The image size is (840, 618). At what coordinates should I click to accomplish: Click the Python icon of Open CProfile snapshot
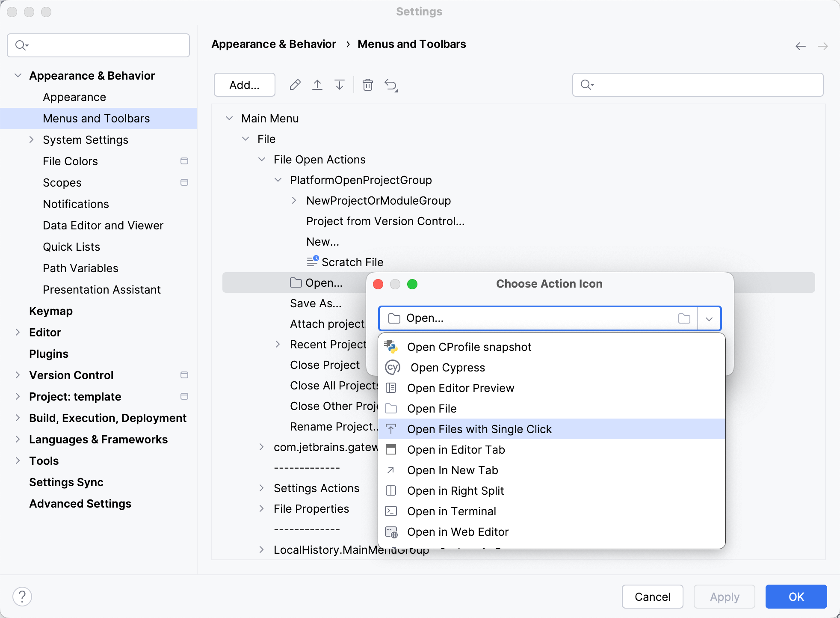[x=391, y=347]
